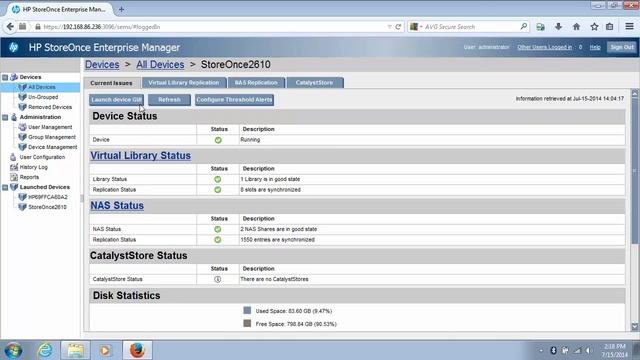640x360 pixels.
Task: Click the Free Space color swatch
Action: click(x=247, y=323)
